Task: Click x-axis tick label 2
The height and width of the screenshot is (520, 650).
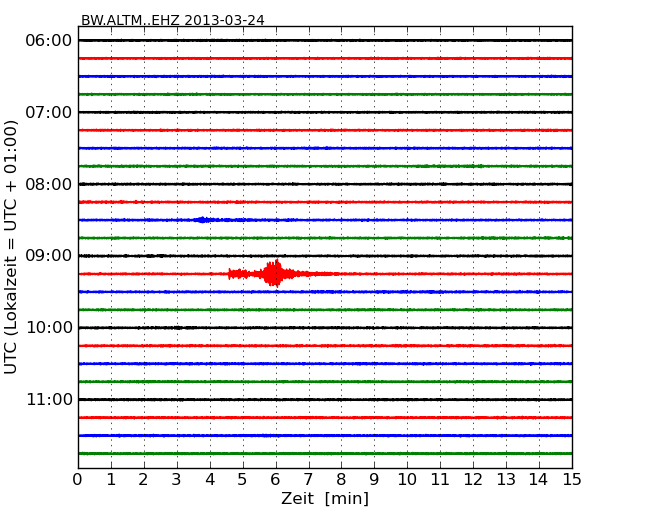Action: (x=143, y=480)
